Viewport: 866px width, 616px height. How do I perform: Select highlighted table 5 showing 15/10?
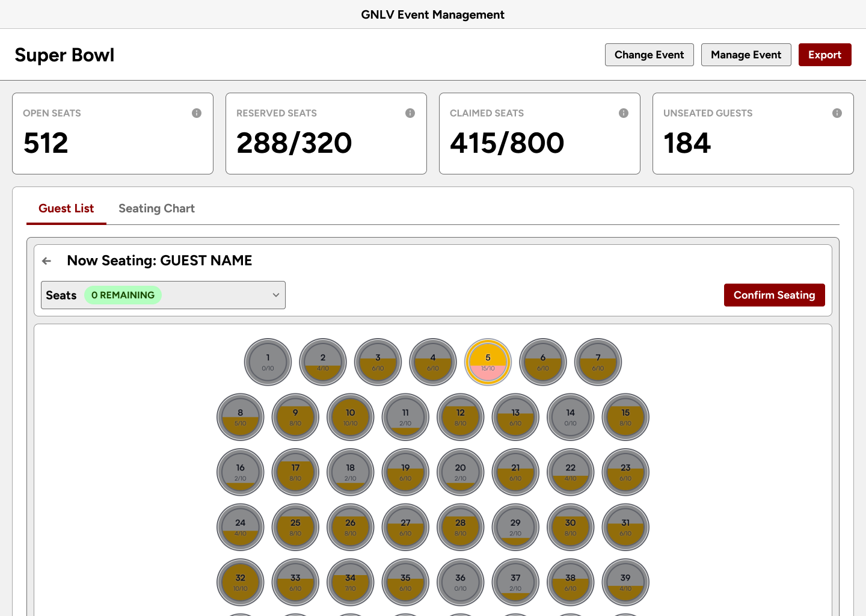click(x=488, y=362)
